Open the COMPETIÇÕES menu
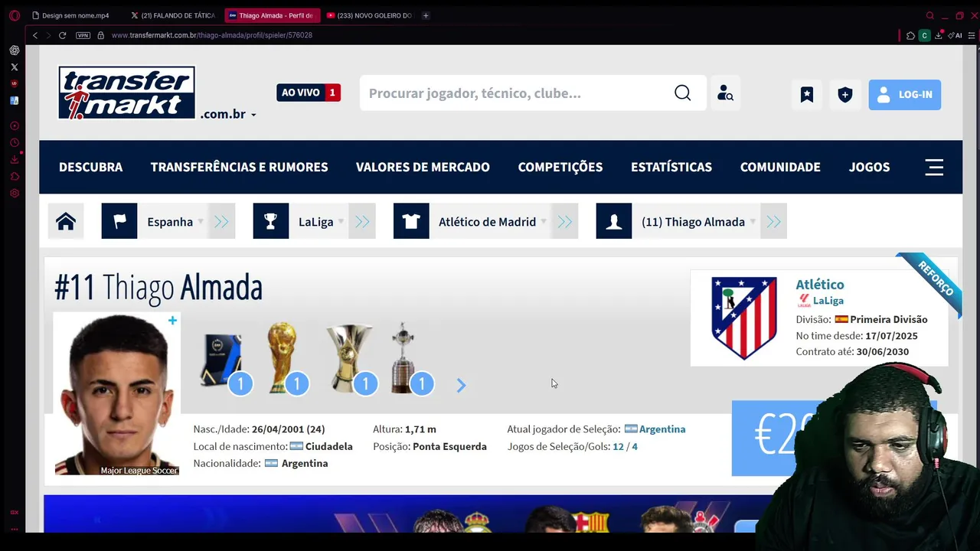 tap(560, 167)
